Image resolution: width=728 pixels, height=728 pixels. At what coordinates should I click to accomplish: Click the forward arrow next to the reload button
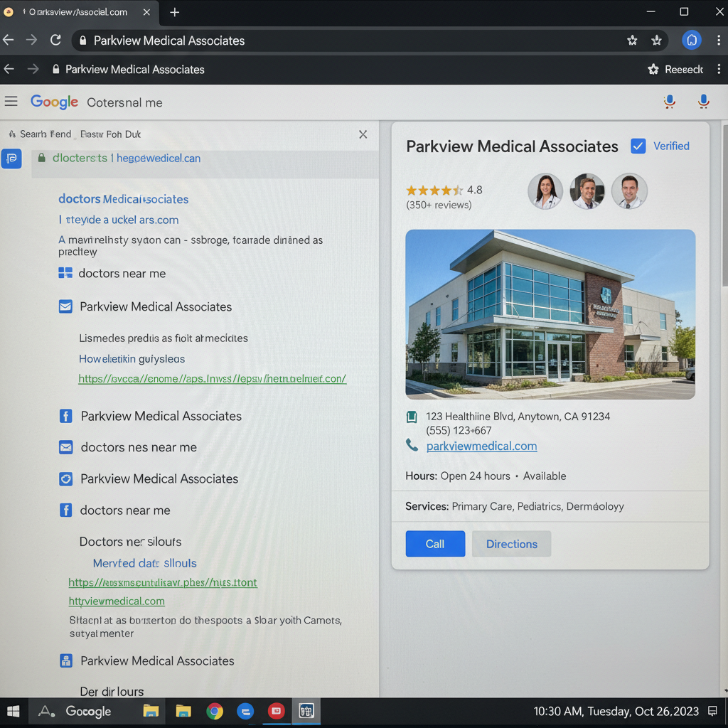tap(31, 41)
